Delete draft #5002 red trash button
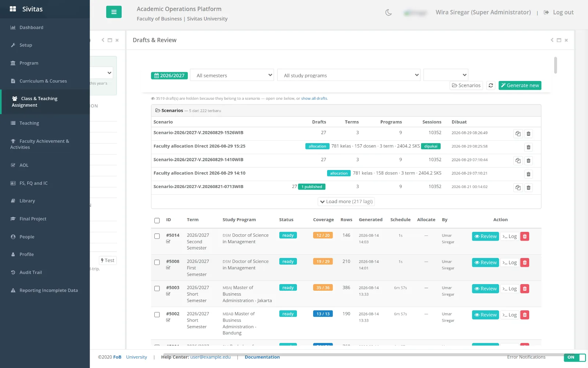 click(525, 315)
